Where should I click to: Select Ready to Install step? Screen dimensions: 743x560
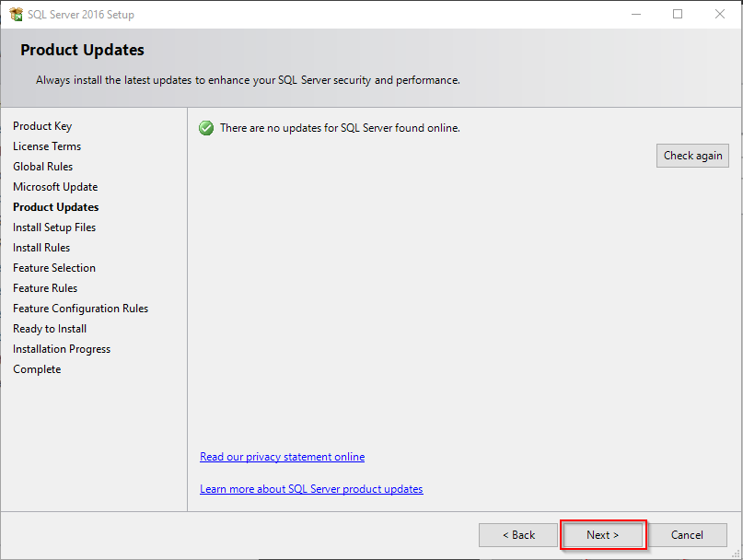50,329
